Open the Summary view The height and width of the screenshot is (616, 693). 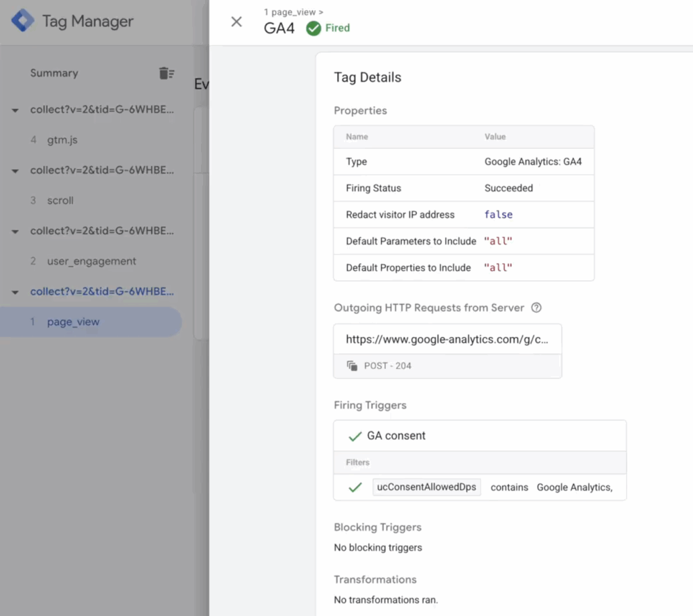(54, 73)
